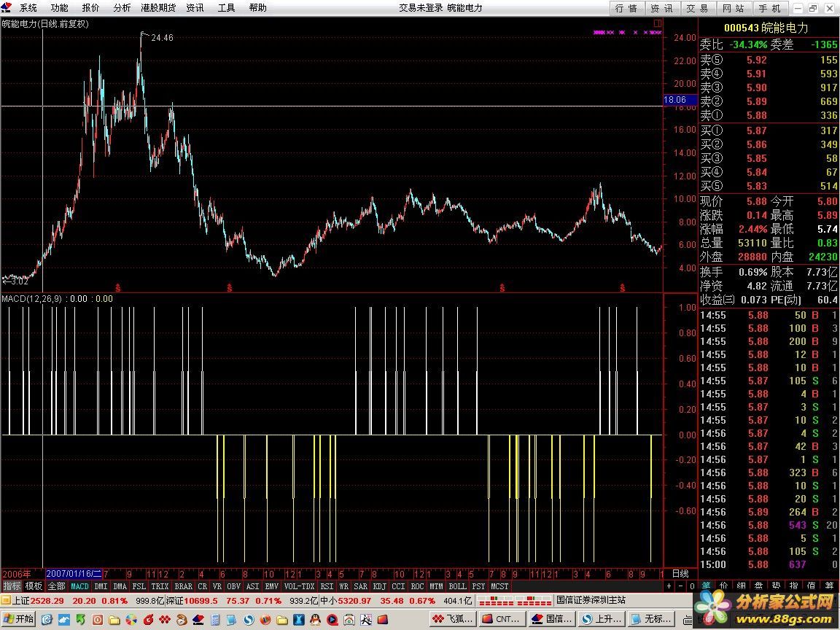The height and width of the screenshot is (630, 840).
Task: Open the Windows 开始 start button
Action: [x=18, y=620]
